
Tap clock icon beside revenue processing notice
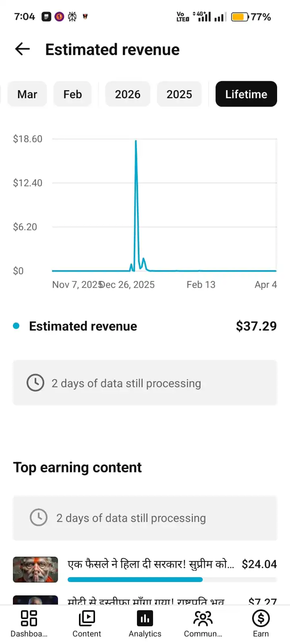[35, 383]
